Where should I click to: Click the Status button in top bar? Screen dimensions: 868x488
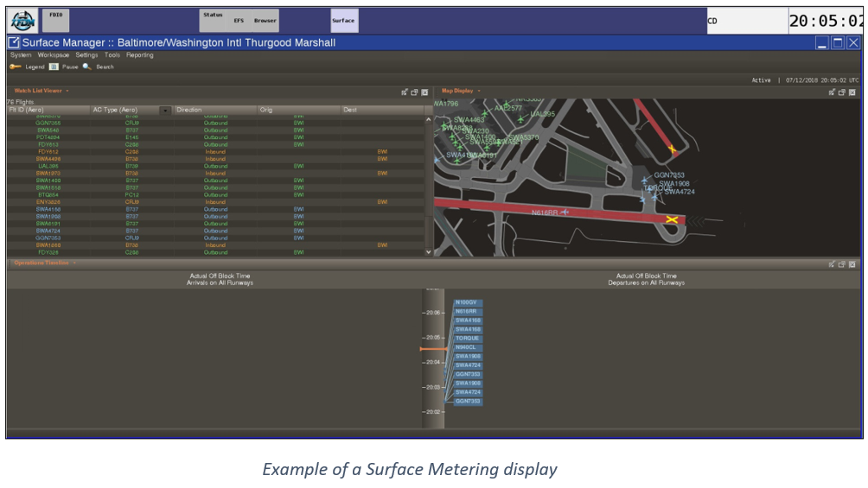pyautogui.click(x=213, y=21)
